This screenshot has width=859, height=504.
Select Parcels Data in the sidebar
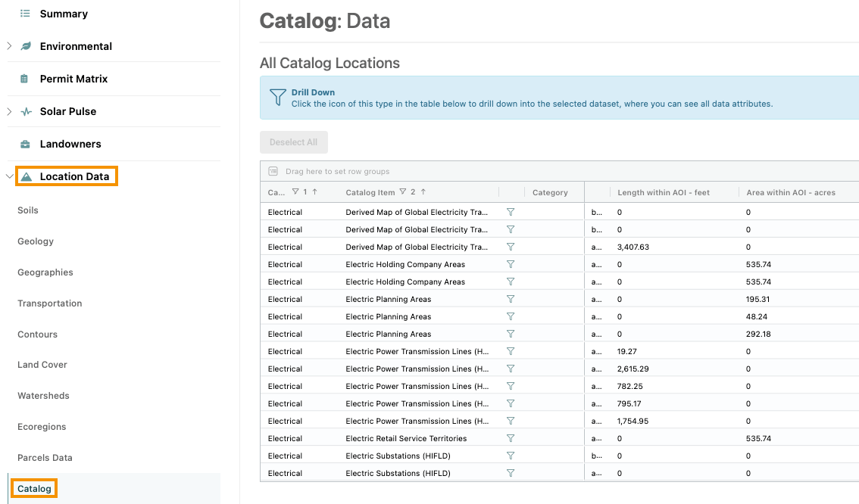pos(45,458)
